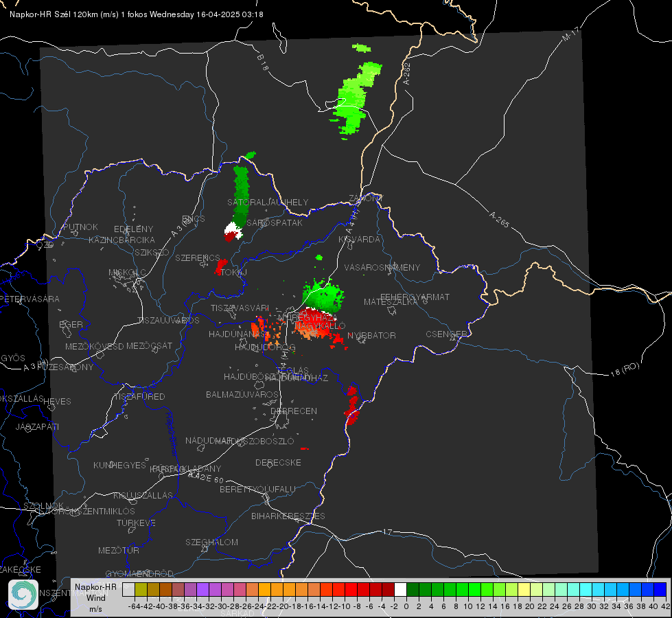Pick the dark blue swatch ending at 42

pyautogui.click(x=660, y=590)
